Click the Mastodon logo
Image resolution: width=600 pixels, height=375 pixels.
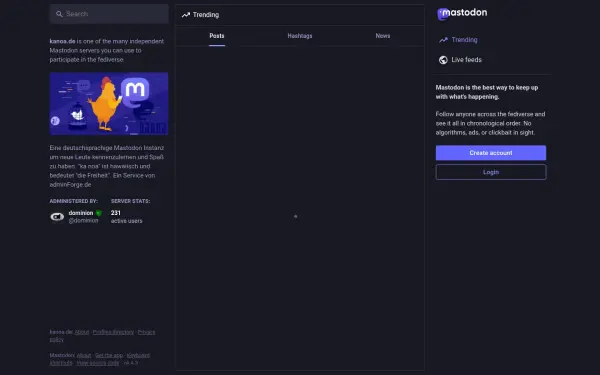coord(462,13)
